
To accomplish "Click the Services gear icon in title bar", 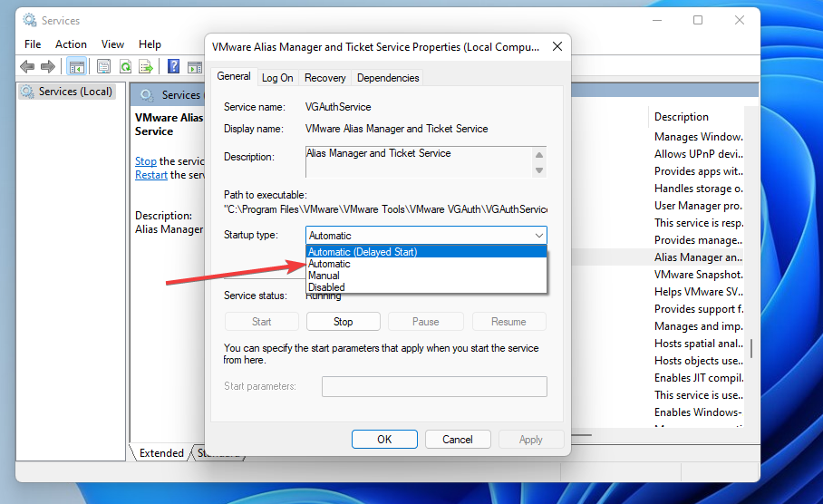I will pos(29,21).
